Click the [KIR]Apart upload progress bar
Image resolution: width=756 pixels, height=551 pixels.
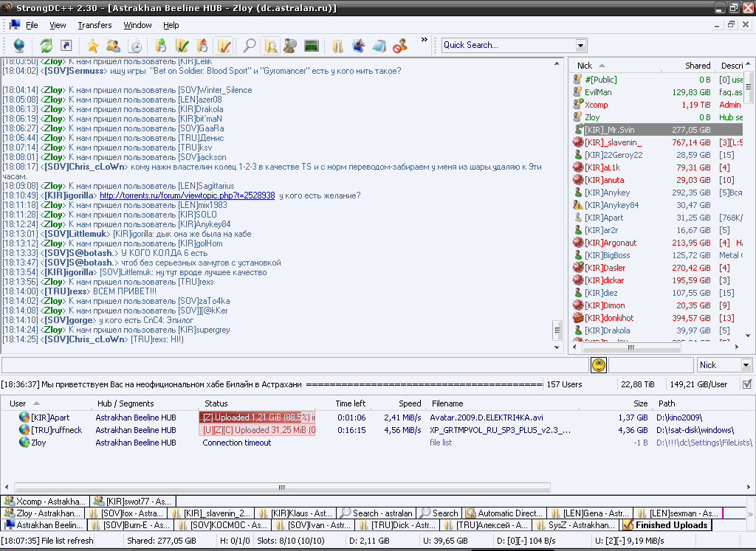(x=257, y=417)
